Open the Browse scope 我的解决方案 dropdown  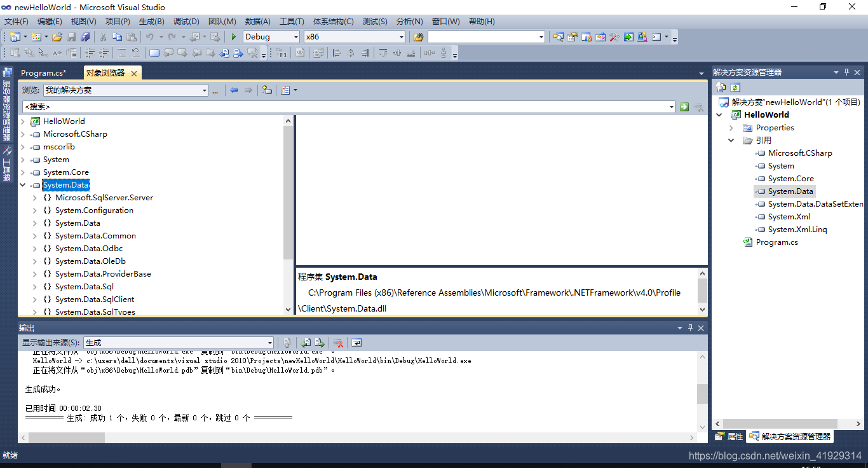[x=204, y=90]
